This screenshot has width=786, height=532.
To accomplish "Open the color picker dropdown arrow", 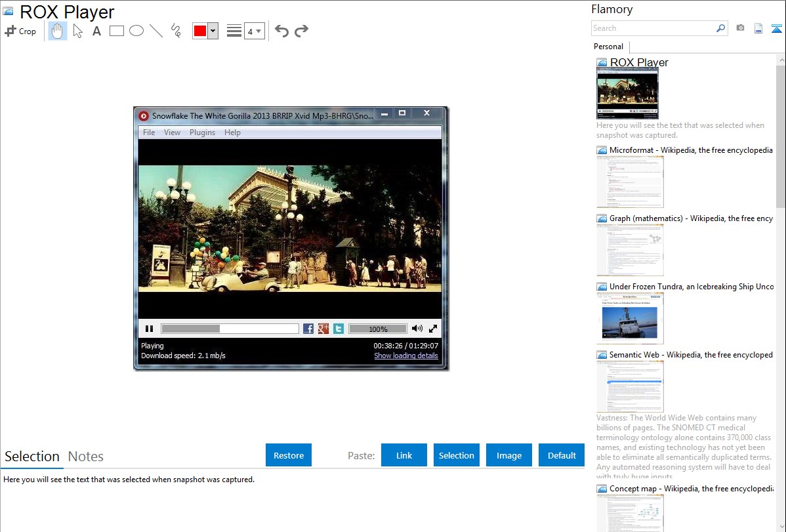I will (x=213, y=31).
